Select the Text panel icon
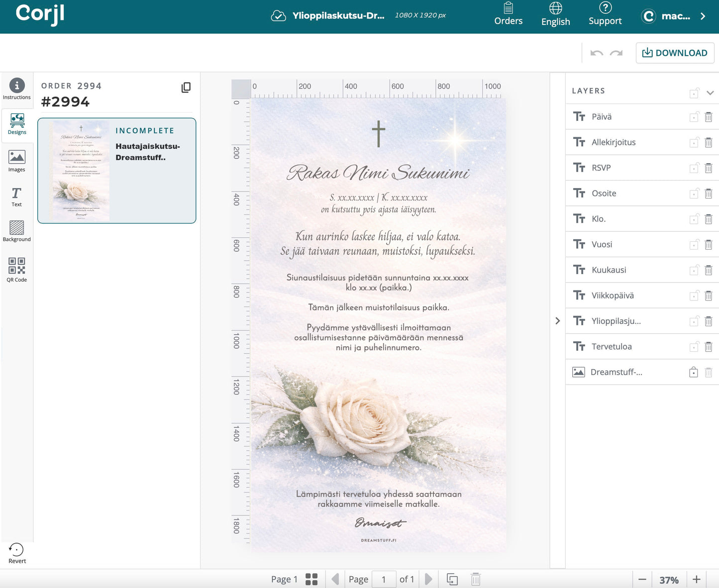The height and width of the screenshot is (588, 719). [17, 196]
